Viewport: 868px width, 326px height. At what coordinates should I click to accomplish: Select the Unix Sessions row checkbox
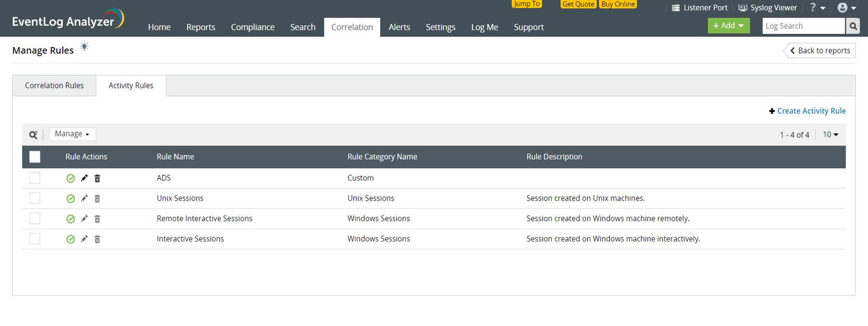35,198
